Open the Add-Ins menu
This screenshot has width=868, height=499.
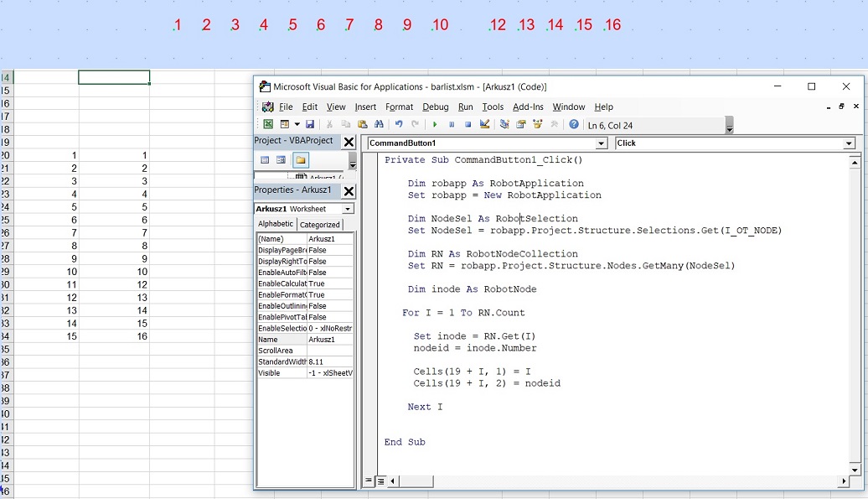528,107
